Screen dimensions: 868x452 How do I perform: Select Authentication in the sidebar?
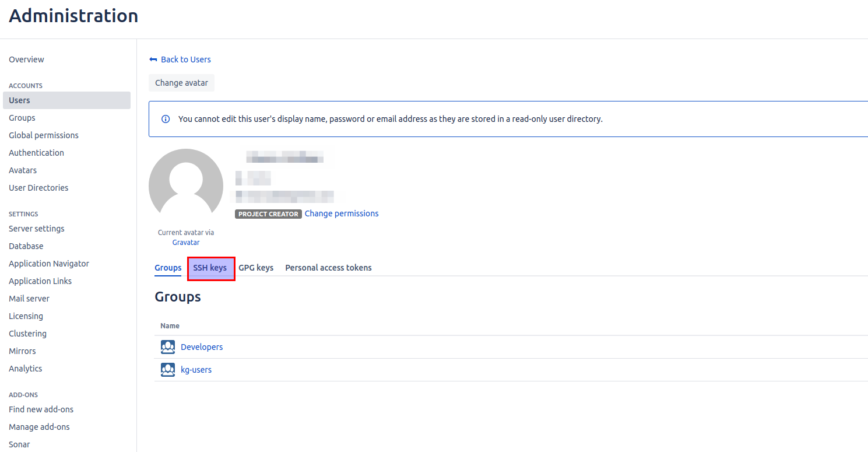click(x=36, y=152)
